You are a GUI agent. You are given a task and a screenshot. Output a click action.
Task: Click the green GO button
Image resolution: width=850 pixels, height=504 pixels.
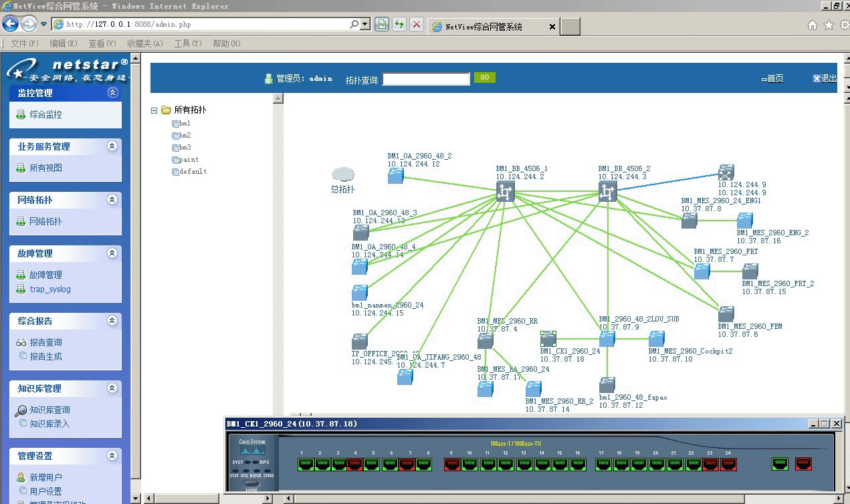click(x=485, y=78)
